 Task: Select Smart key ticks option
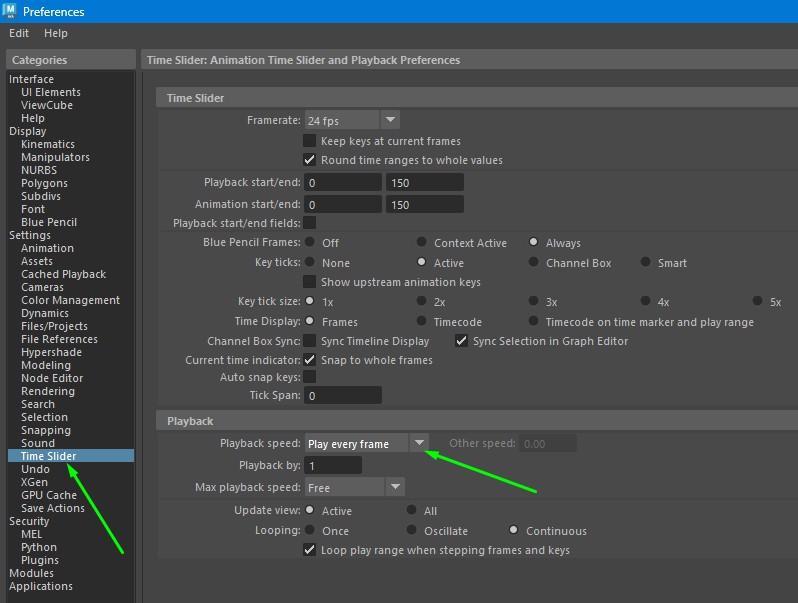coord(646,263)
